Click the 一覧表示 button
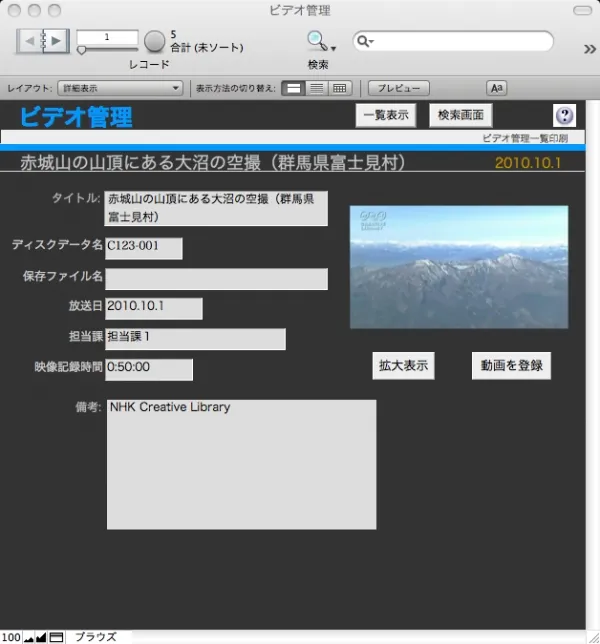Screen dimensions: 600x644 tap(386, 115)
